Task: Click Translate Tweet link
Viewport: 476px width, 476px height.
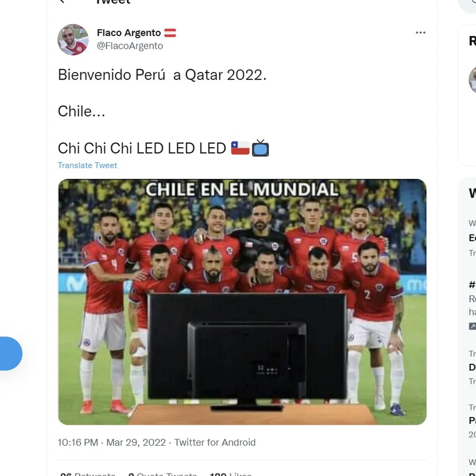Action: point(87,165)
